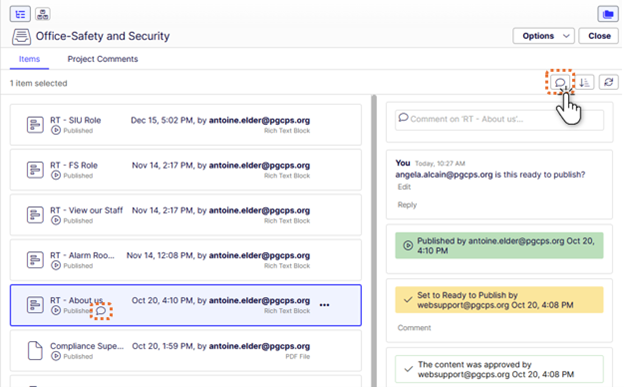Screen dimensions: 624x387
Task: Toggle the comments panel icon
Action: [560, 82]
